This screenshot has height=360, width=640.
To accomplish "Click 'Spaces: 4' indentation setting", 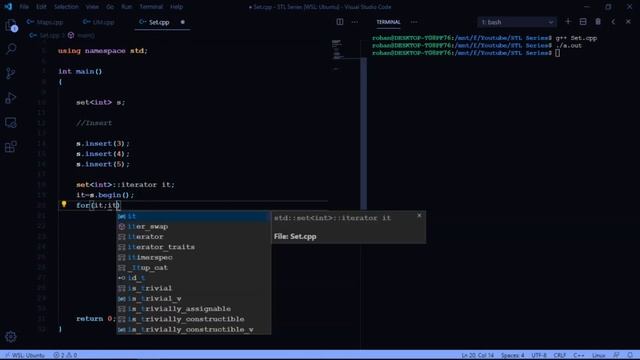I will tap(512, 355).
